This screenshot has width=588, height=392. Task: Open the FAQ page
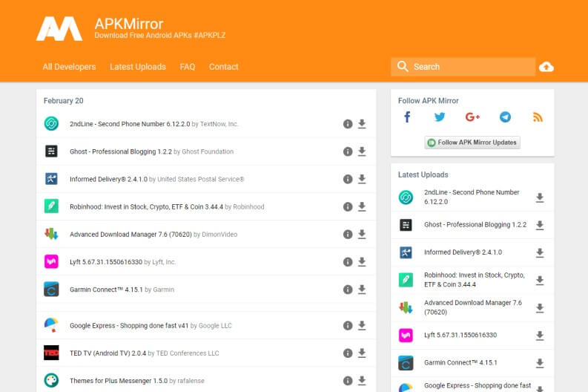187,67
